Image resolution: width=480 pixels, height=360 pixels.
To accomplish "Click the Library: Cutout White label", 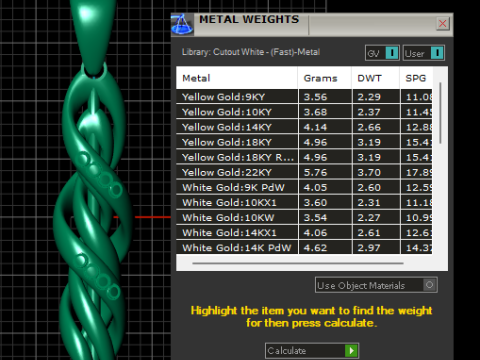I will point(251,52).
